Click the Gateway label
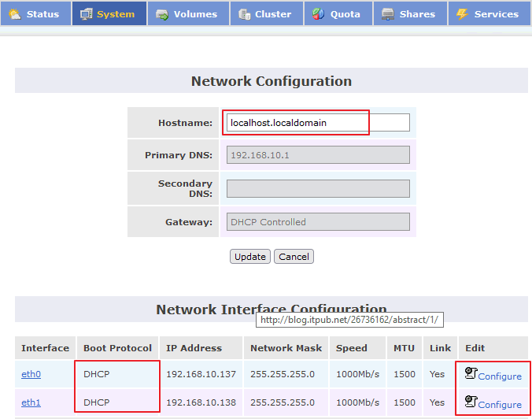 (x=189, y=222)
